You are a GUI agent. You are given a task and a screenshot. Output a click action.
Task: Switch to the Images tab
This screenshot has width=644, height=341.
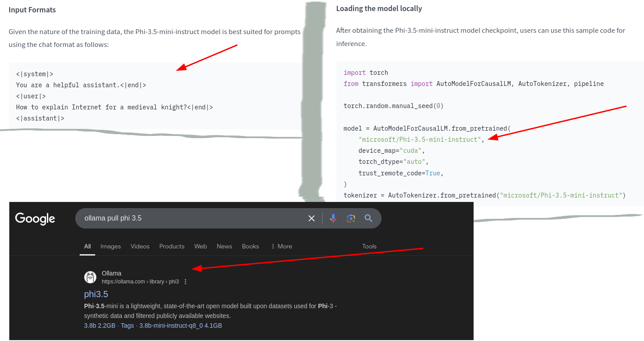pyautogui.click(x=111, y=246)
